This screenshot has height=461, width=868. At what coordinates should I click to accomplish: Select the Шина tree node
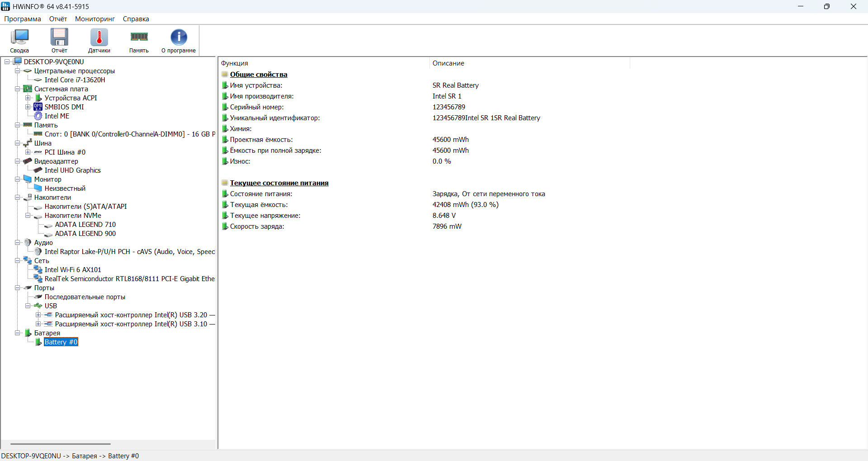43,143
